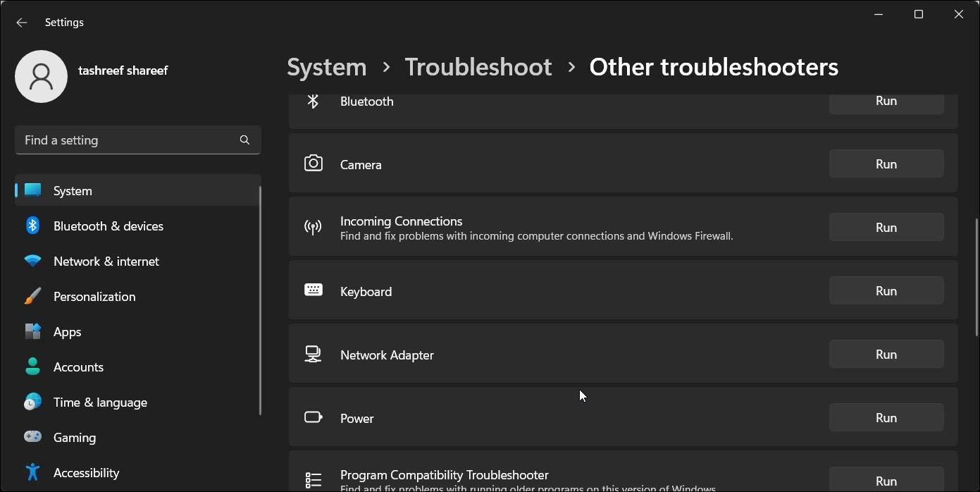Click the Accessibility person icon in sidebar

tap(32, 472)
